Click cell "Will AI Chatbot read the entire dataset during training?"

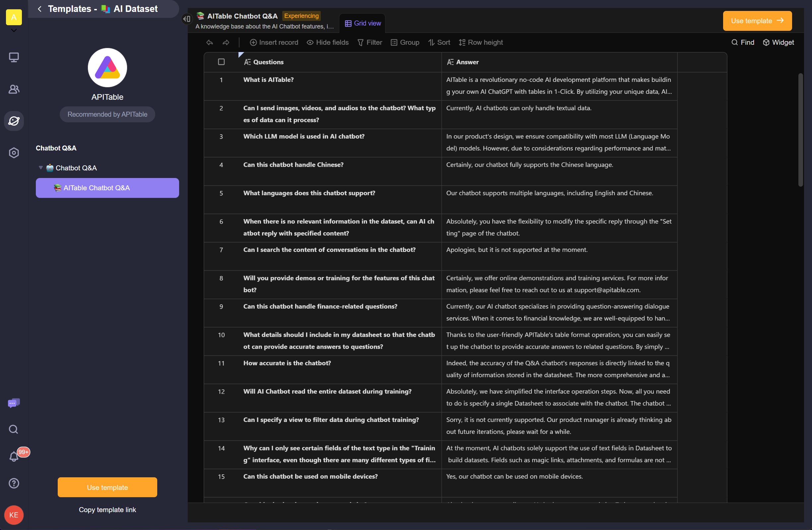(340, 398)
